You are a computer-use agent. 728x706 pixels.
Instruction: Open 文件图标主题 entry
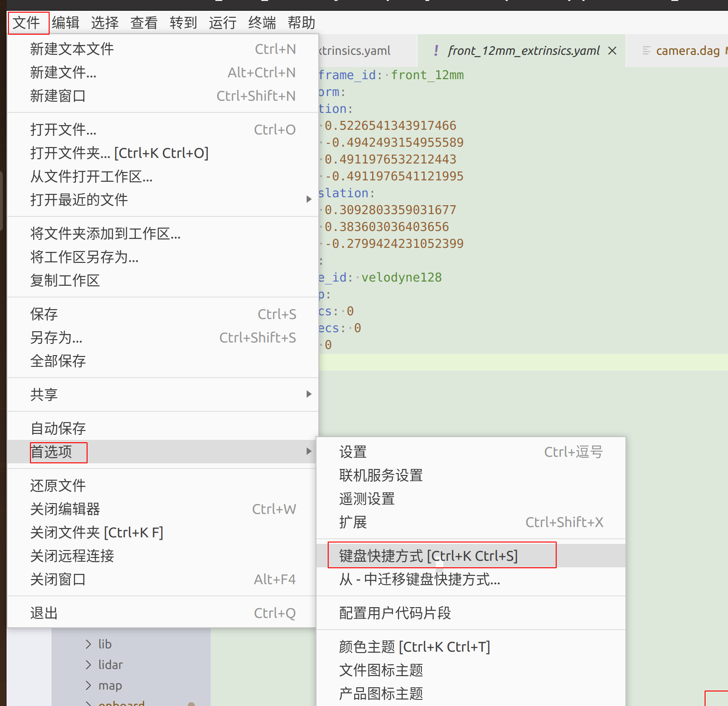pyautogui.click(x=471, y=670)
